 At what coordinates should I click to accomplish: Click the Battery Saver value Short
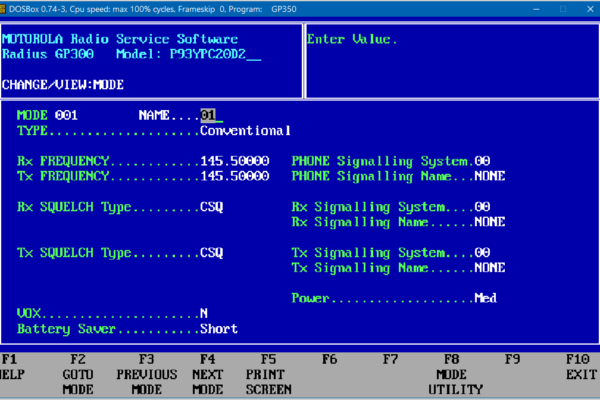pos(219,329)
